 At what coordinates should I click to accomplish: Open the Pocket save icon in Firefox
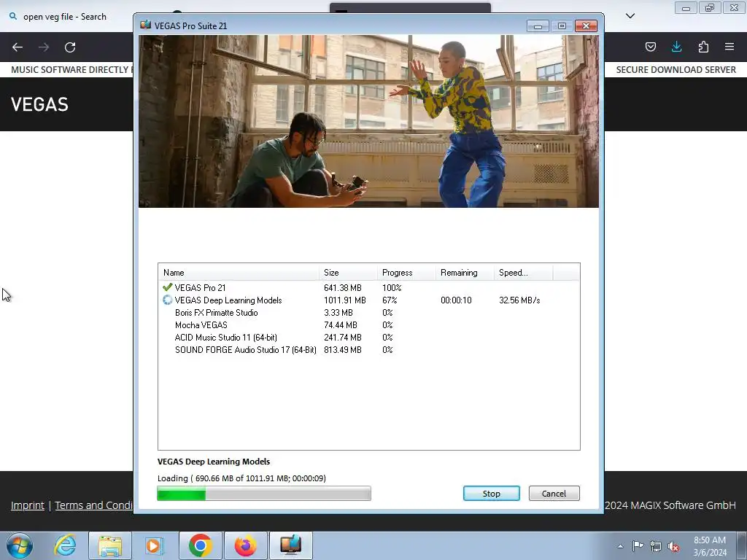651,47
